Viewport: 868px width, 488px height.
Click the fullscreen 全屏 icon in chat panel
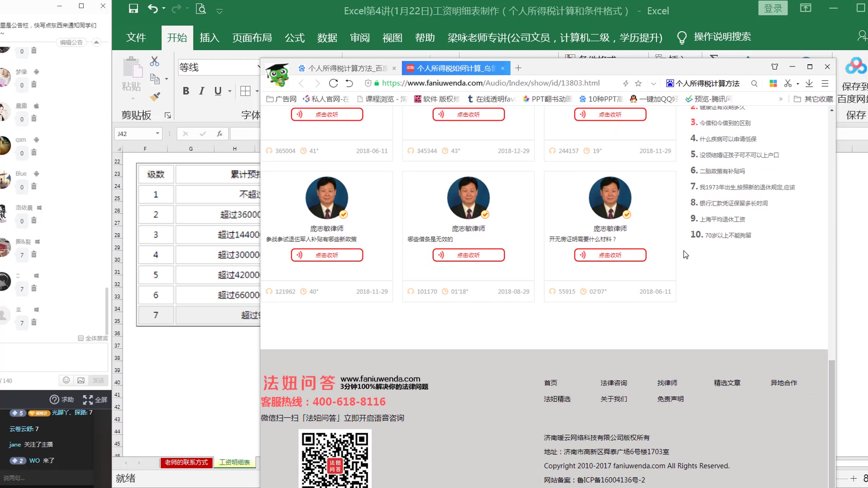point(95,399)
